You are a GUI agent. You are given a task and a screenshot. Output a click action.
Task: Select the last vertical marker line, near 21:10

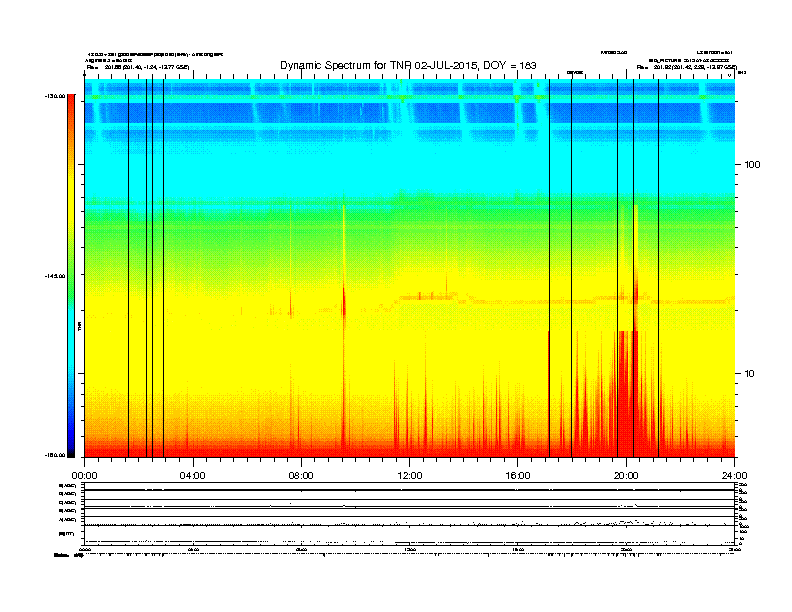coord(658,268)
